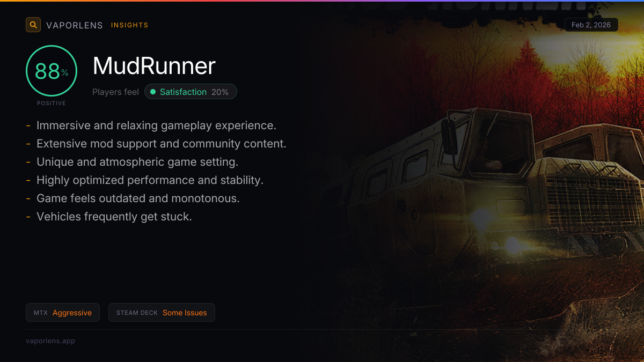Click the 'Unique and atmospheric game setting' line
This screenshot has height=362, width=644.
pyautogui.click(x=137, y=162)
